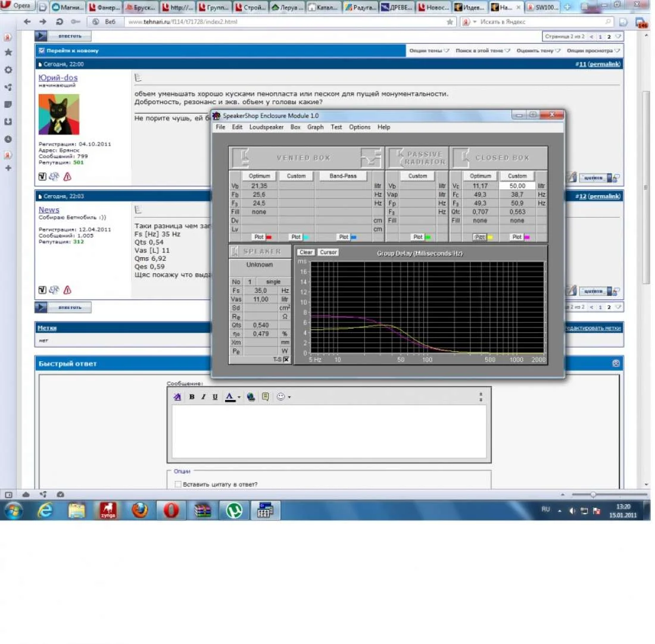Viewport: 655px width, 644px height.
Task: Expand the "Опции темы" dropdown
Action: click(x=429, y=51)
